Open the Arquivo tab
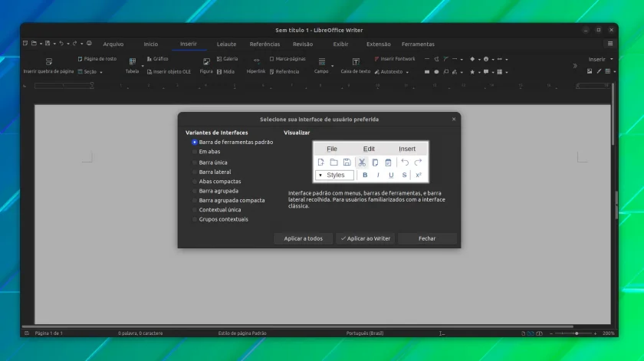Image resolution: width=644 pixels, height=361 pixels. (x=113, y=44)
